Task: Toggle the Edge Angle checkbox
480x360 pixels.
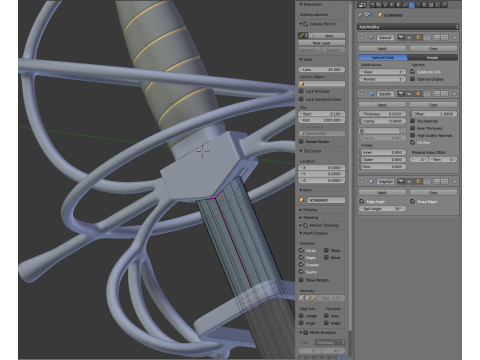Action: pos(362,201)
